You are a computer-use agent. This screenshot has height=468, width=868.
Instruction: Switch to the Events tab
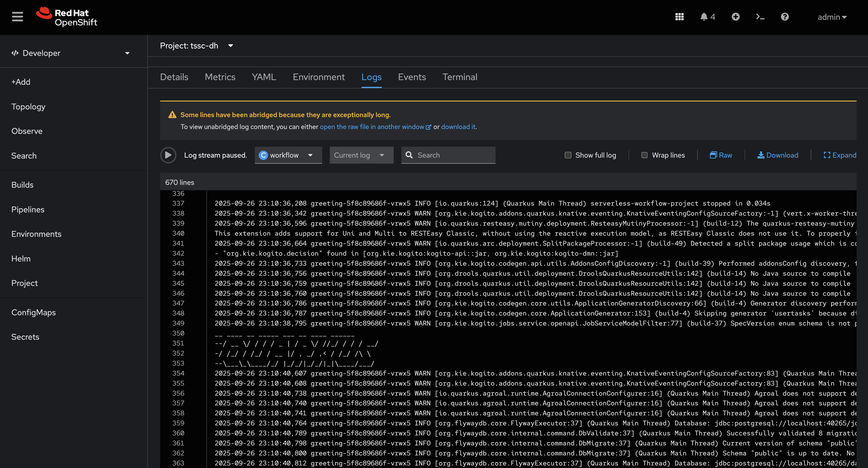[x=412, y=77]
